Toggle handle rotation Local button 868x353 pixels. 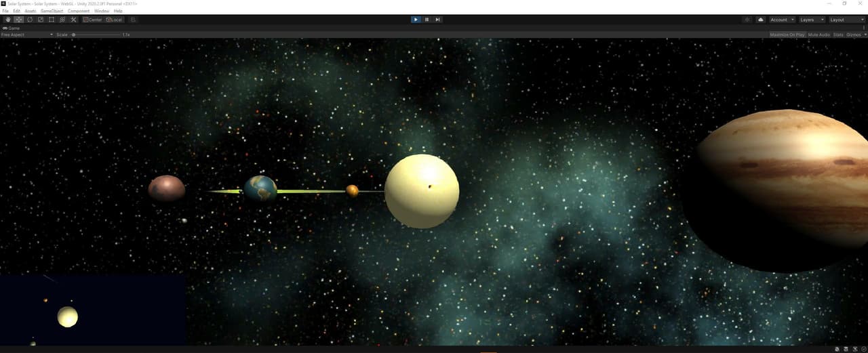coord(114,20)
